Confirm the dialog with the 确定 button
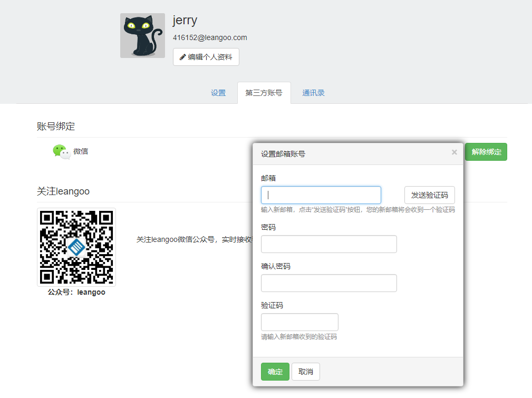532x398 pixels. click(x=275, y=372)
